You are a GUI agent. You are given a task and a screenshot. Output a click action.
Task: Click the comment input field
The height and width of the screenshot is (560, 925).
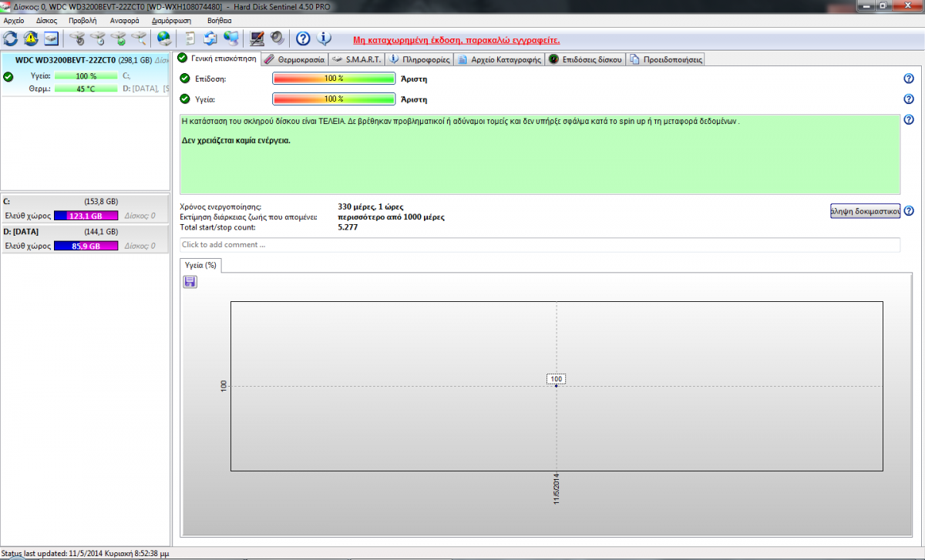click(x=540, y=245)
